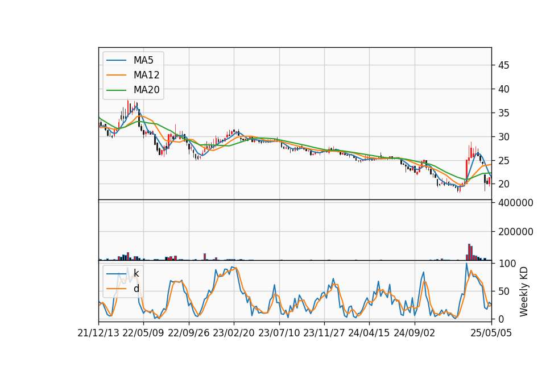Click the 23/02/20 date tick label
This screenshot has height=392, width=546.
coord(234,333)
